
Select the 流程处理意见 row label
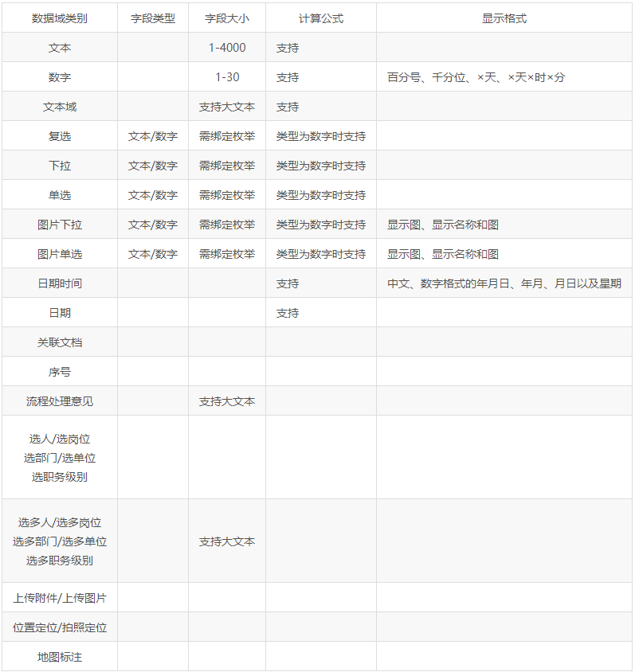pyautogui.click(x=60, y=401)
